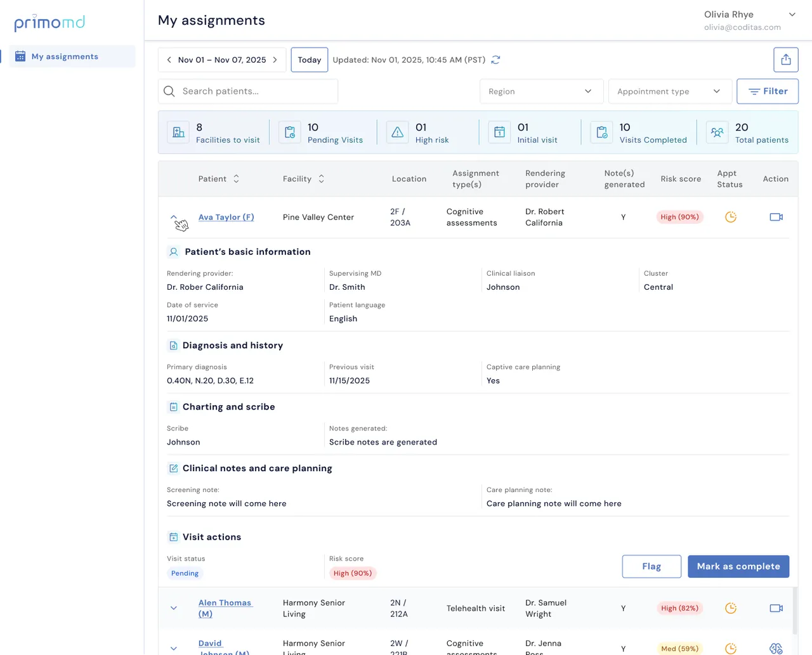Open the Region dropdown
812x655 pixels.
coord(540,91)
